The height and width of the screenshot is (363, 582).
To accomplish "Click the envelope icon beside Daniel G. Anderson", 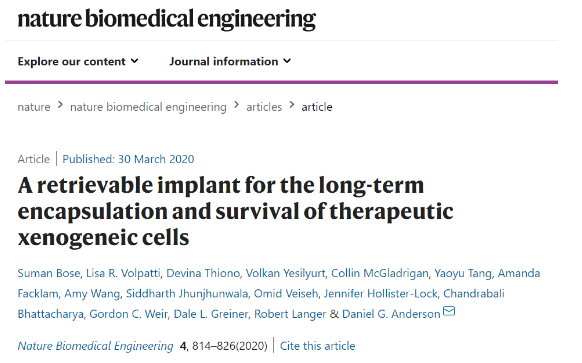I will 449,311.
